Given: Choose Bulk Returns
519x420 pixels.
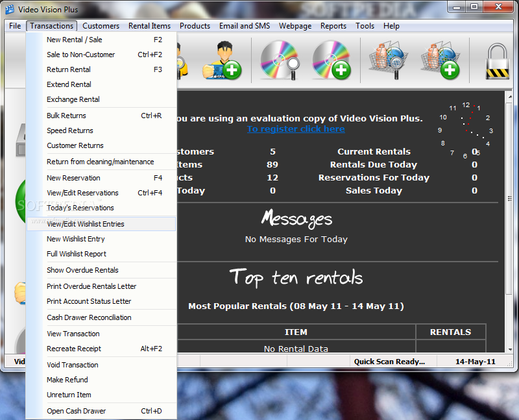Looking at the screenshot, I should [x=101, y=116].
